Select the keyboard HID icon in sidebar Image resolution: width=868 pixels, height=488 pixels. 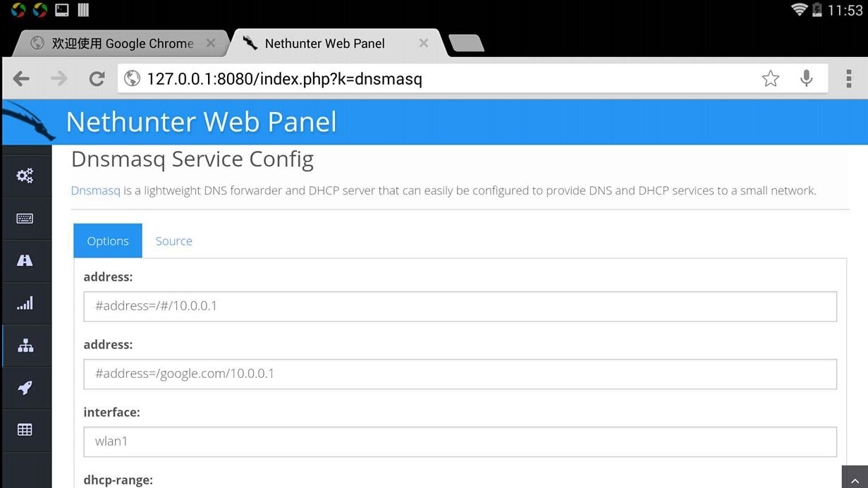pos(25,219)
